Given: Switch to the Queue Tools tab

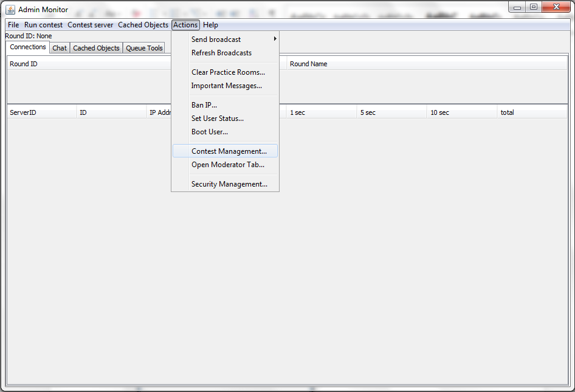Looking at the screenshot, I should 144,48.
